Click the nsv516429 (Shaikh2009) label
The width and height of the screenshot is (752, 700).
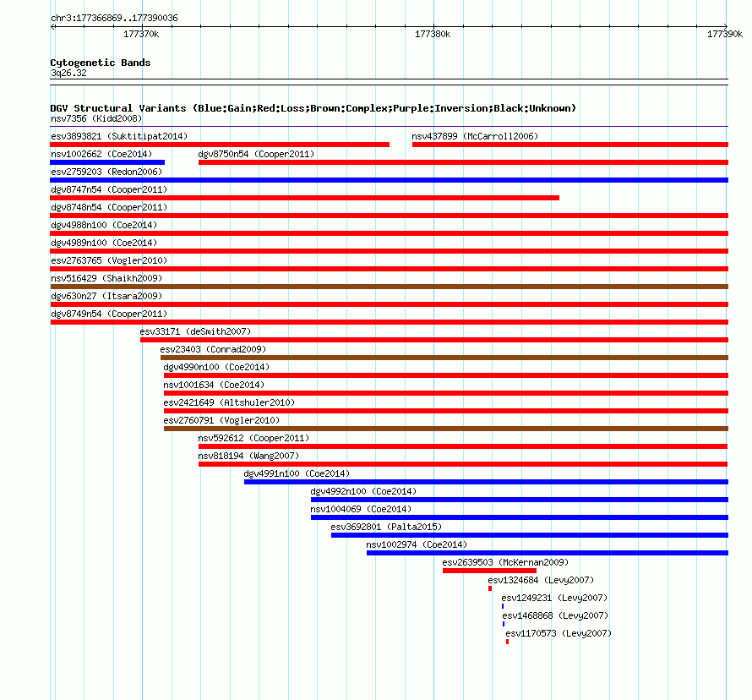pyautogui.click(x=106, y=278)
